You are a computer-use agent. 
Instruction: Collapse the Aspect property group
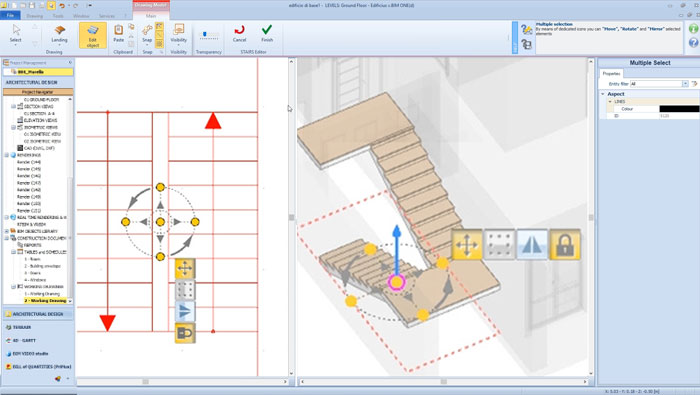point(603,94)
